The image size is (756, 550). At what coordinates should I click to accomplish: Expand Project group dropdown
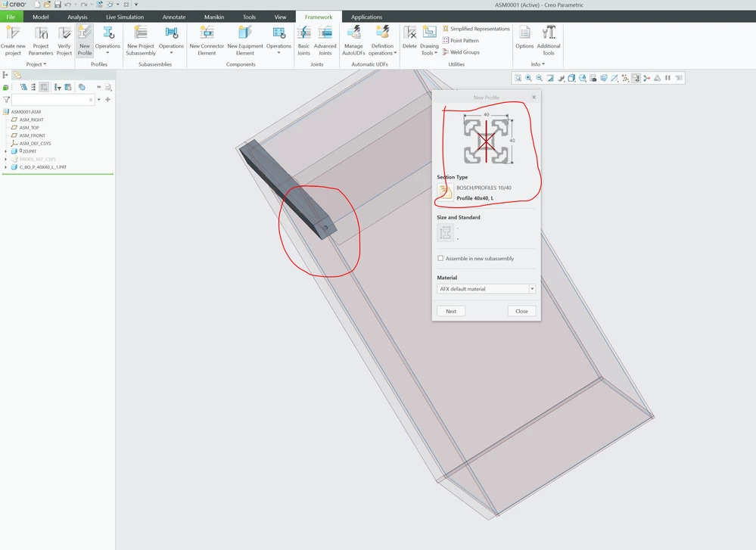coord(36,64)
